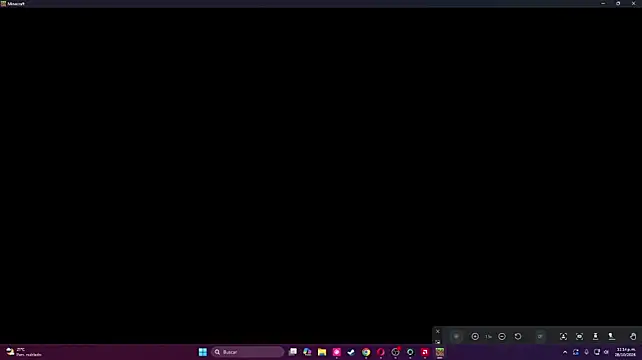The height and width of the screenshot is (360, 642).
Task: Open the Copilot taskbar icon
Action: coord(307,352)
